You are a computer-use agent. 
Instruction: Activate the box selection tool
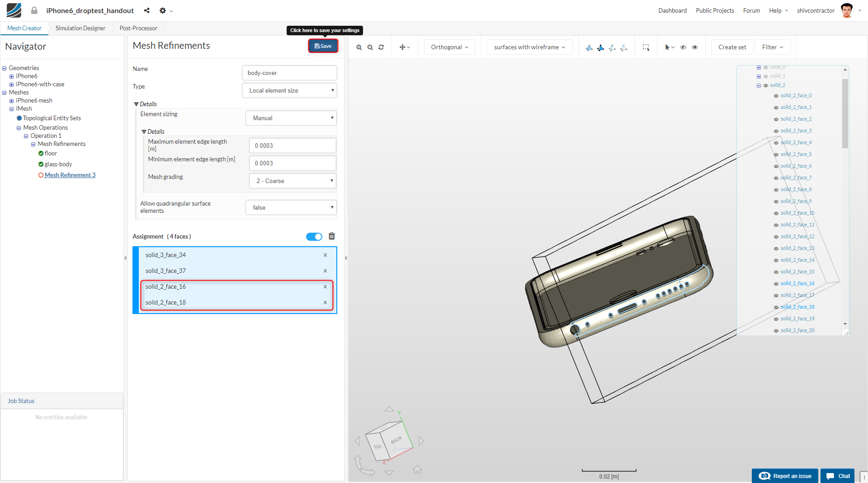[x=646, y=47]
